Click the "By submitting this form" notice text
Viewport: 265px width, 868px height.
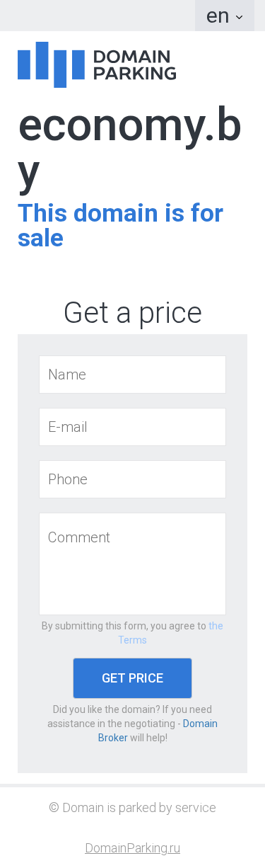(124, 626)
